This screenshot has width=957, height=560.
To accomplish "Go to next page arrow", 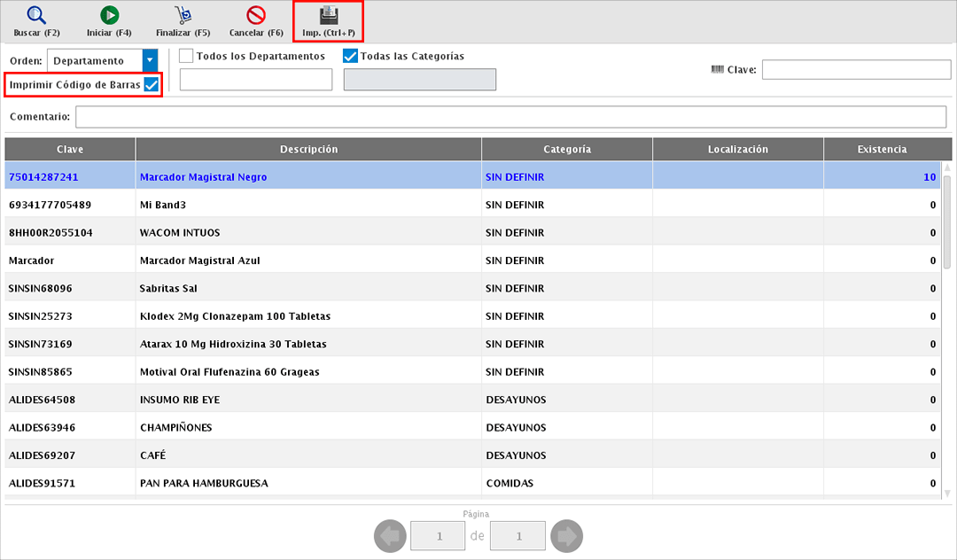I will click(566, 536).
